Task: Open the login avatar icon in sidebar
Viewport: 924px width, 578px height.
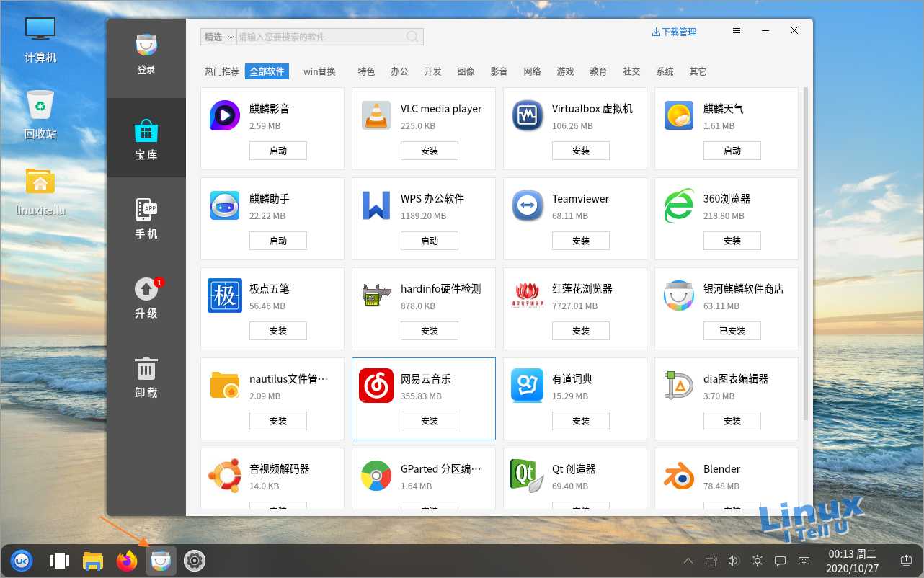Action: tap(146, 45)
